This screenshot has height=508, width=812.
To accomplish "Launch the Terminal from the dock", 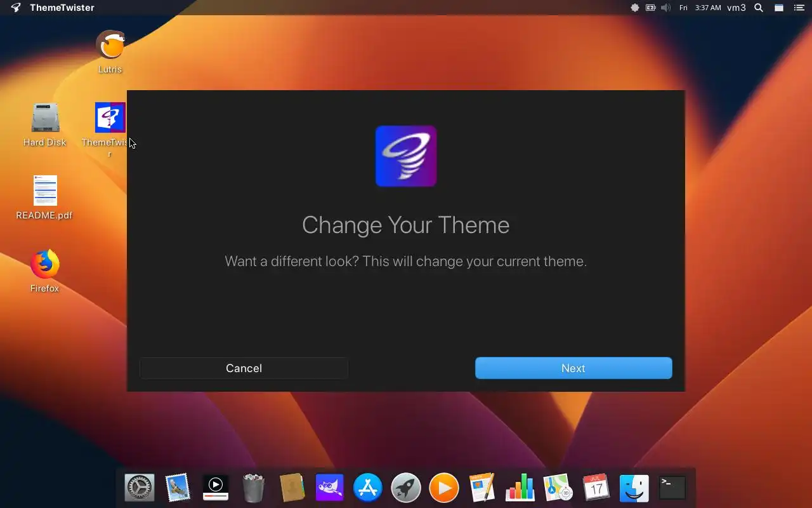I will pos(672,488).
